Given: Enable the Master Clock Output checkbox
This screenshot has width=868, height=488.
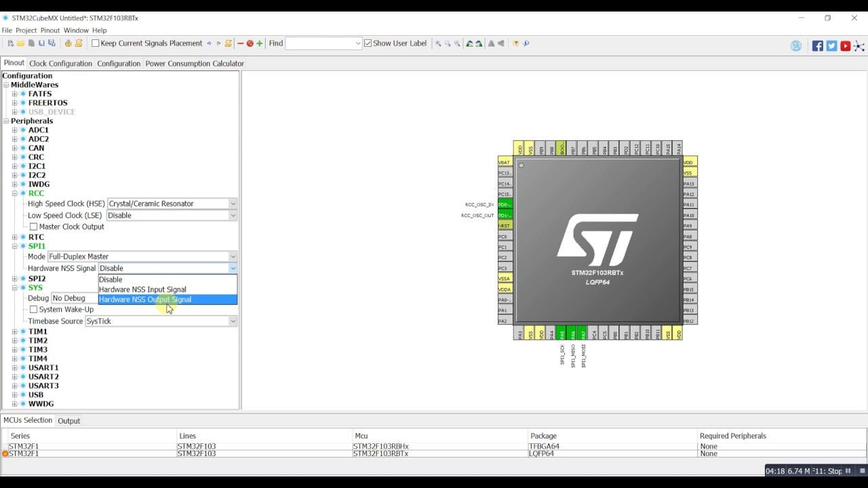Looking at the screenshot, I should [x=33, y=227].
